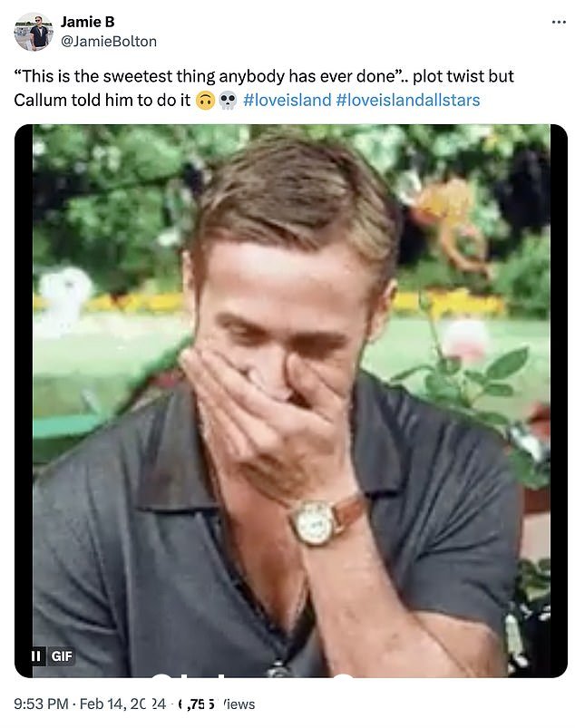575x728 pixels.
Task: Select the Feb 14 date text
Action: pos(122,704)
